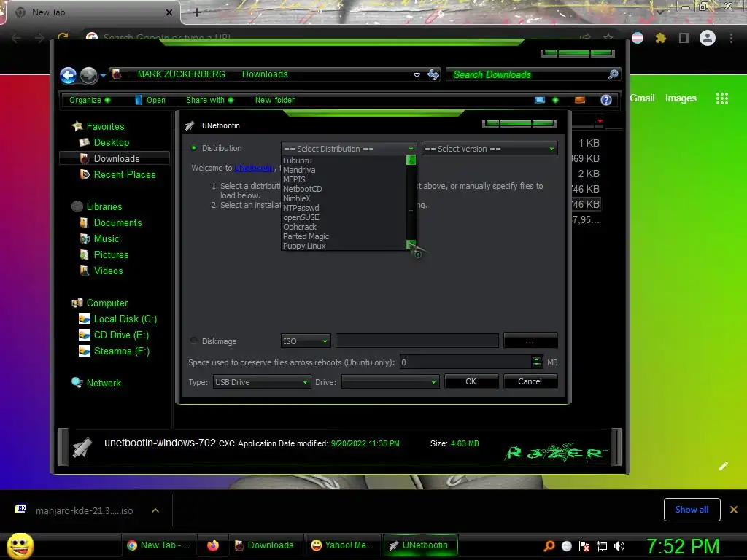Click New folder in Explorer toolbar
Image resolution: width=747 pixels, height=560 pixels.
click(275, 100)
